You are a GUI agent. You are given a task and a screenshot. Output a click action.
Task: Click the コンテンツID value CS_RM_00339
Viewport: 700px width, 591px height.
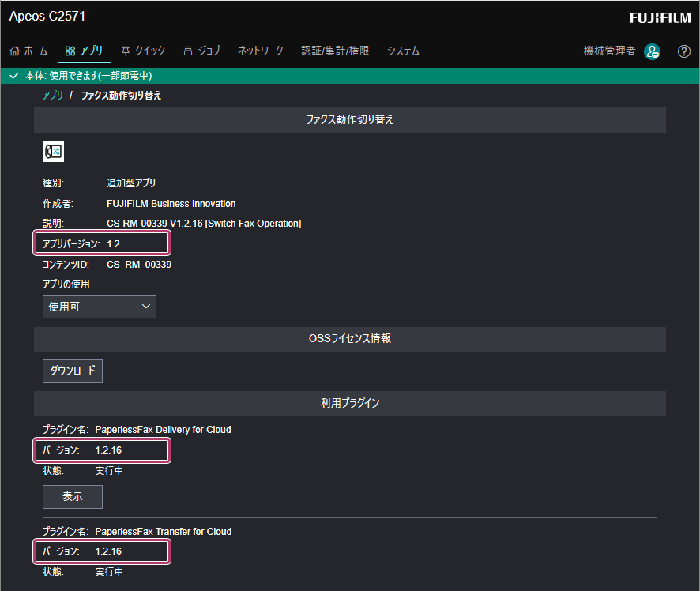pos(139,265)
